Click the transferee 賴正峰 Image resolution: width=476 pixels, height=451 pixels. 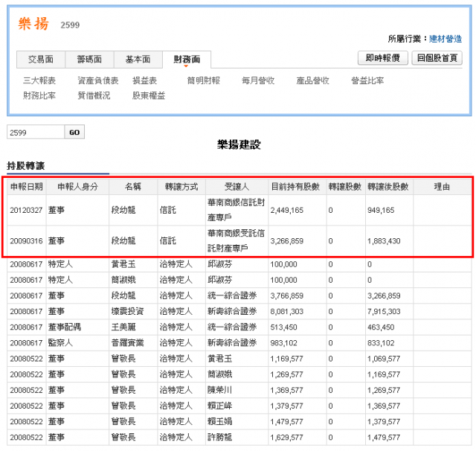click(x=219, y=406)
